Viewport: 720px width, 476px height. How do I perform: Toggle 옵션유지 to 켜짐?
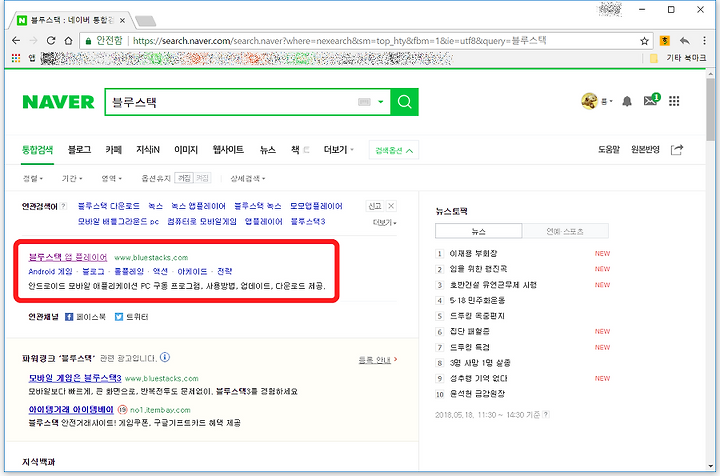pyautogui.click(x=202, y=178)
